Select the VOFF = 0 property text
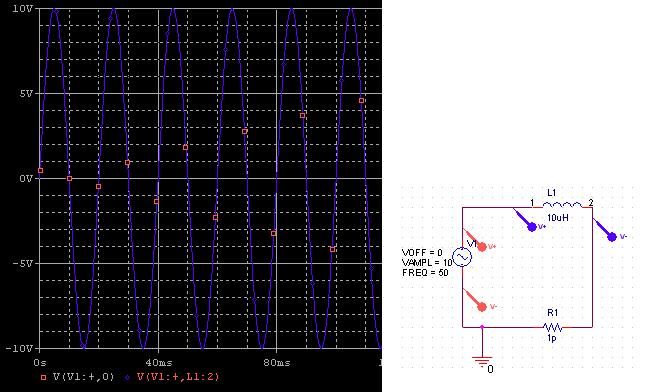This screenshot has height=392, width=657. coord(422,253)
